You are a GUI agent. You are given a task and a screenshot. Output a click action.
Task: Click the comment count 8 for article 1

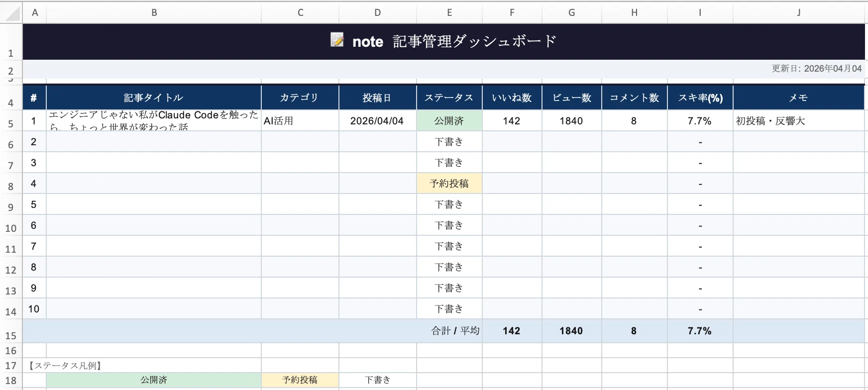(x=635, y=121)
